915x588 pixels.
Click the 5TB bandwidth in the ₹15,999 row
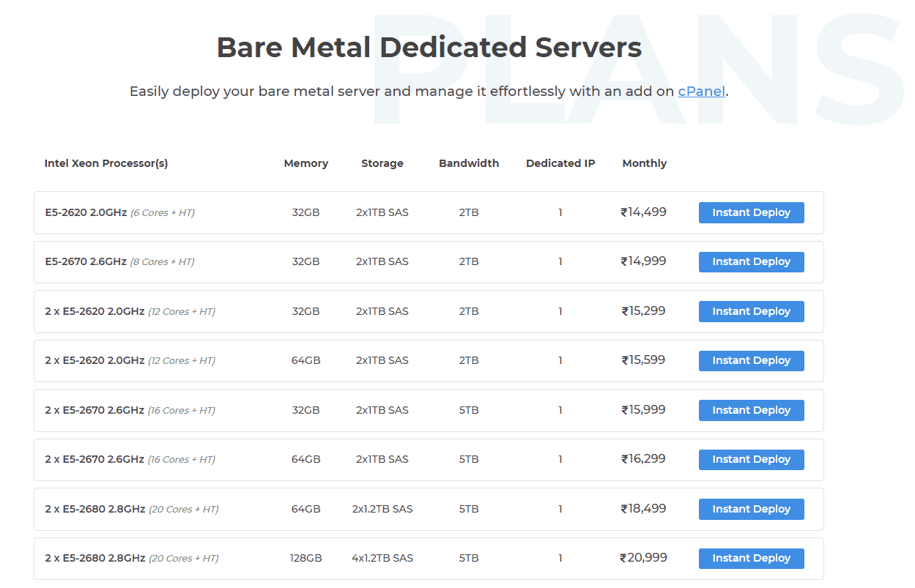point(469,410)
